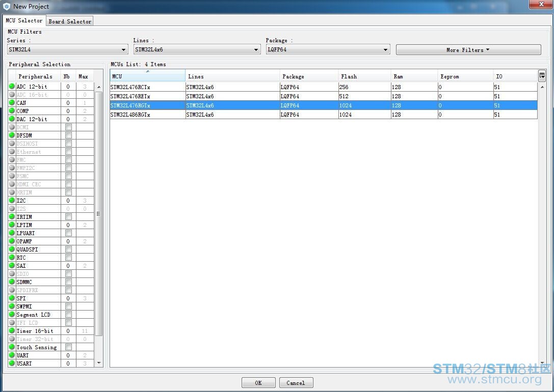Enable the DFSDM peripheral checkbox
Image resolution: width=554 pixels, height=392 pixels.
[x=68, y=135]
